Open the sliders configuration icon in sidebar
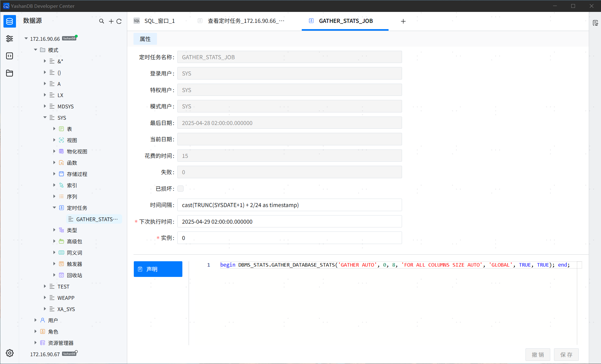 coord(10,39)
